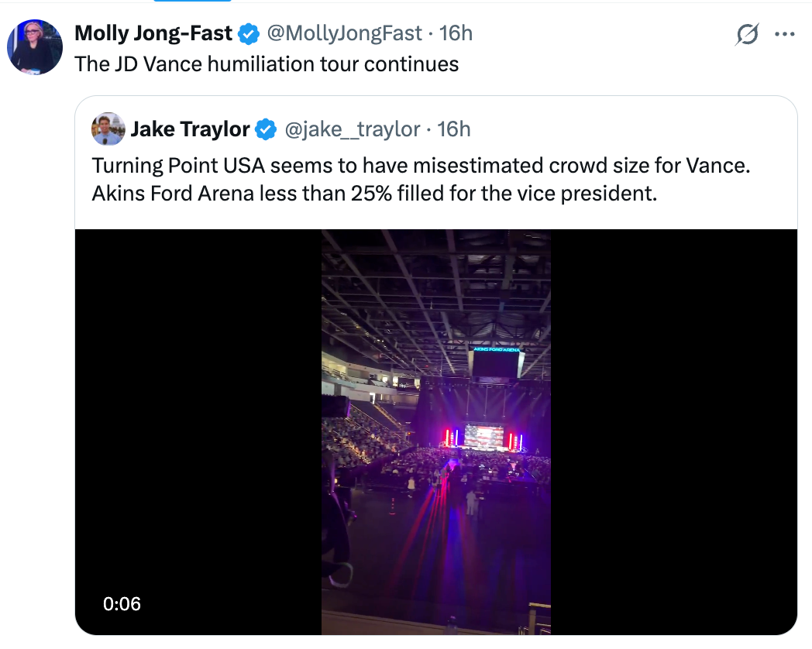This screenshot has height=649, width=812.
Task: Visit the @MollyJongFast handle link
Action: [x=345, y=33]
